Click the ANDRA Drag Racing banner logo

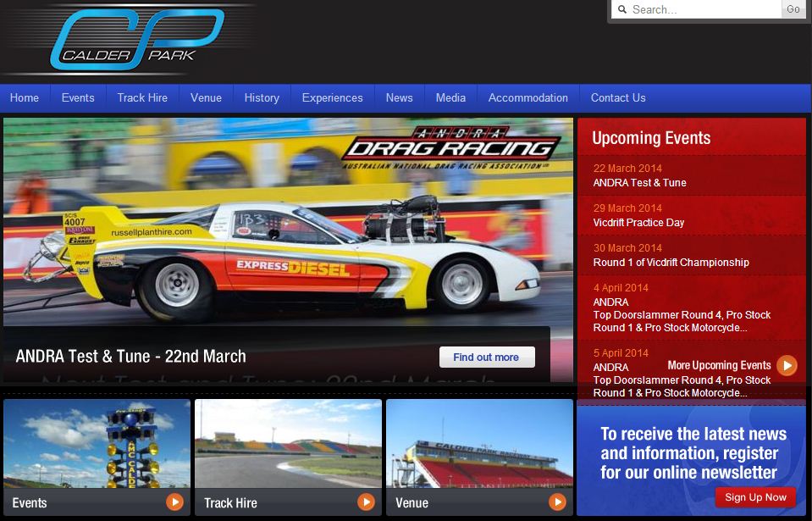pos(451,147)
